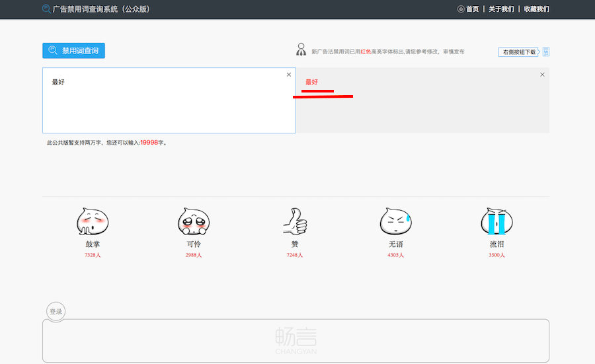This screenshot has width=595, height=364.
Task: Click inside the text input area containing 最好
Action: (169, 106)
